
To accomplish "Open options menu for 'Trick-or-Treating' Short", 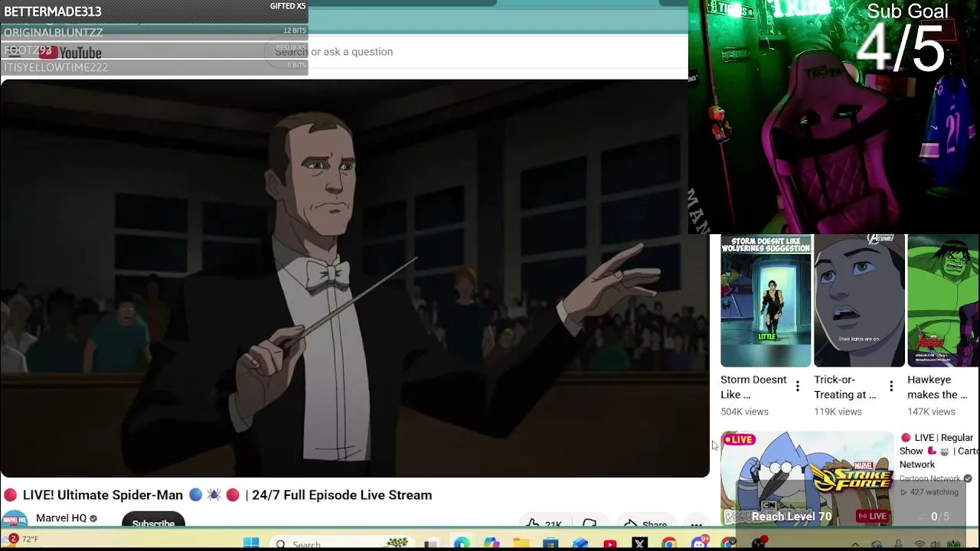I will coord(891,386).
